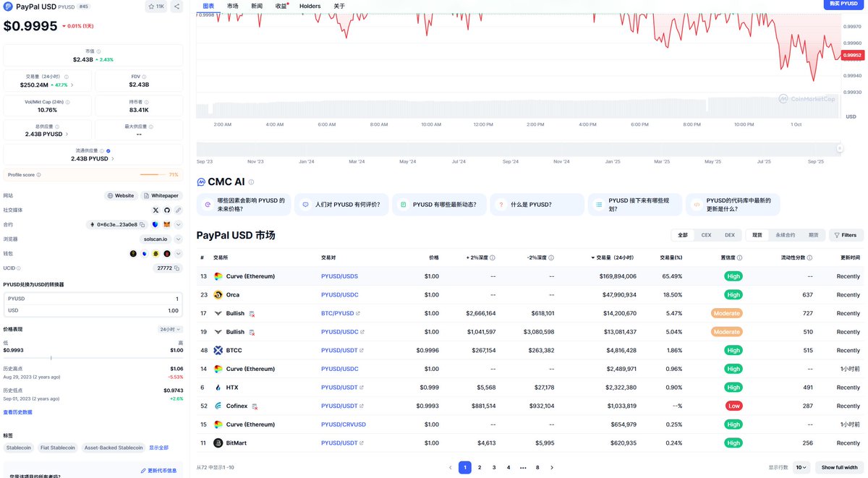This screenshot has height=478, width=868.
Task: Add PayPal USD to watchlist star
Action: point(151,6)
